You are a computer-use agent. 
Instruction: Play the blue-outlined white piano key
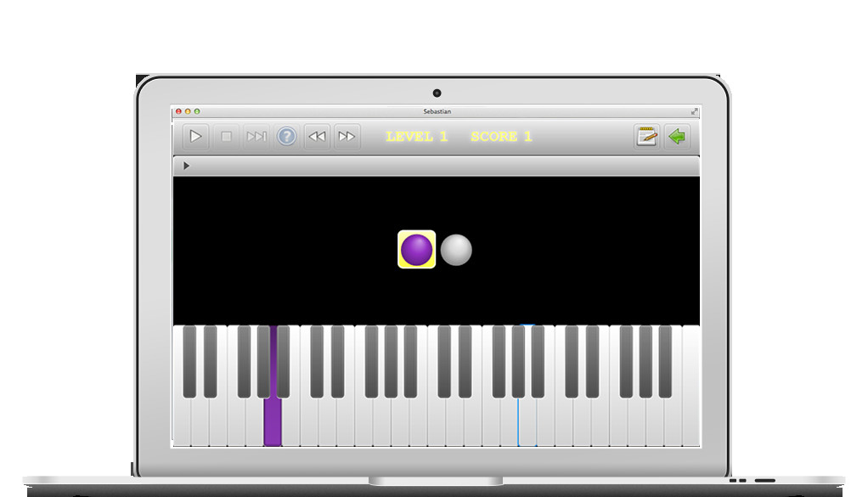click(x=527, y=421)
